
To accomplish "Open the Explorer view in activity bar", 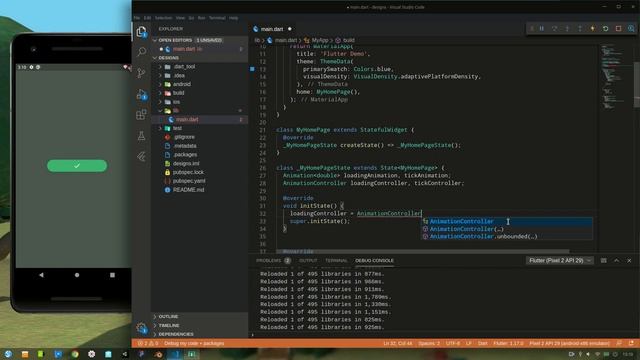I will coord(141,31).
